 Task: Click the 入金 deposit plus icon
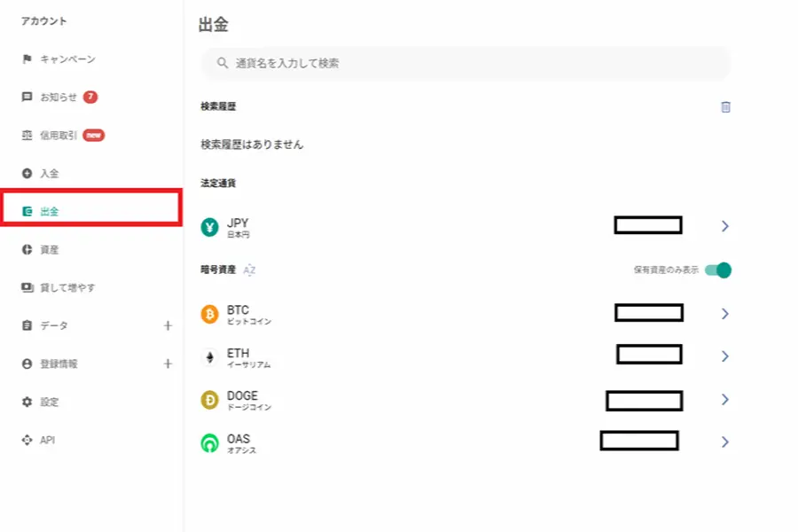coord(25,173)
